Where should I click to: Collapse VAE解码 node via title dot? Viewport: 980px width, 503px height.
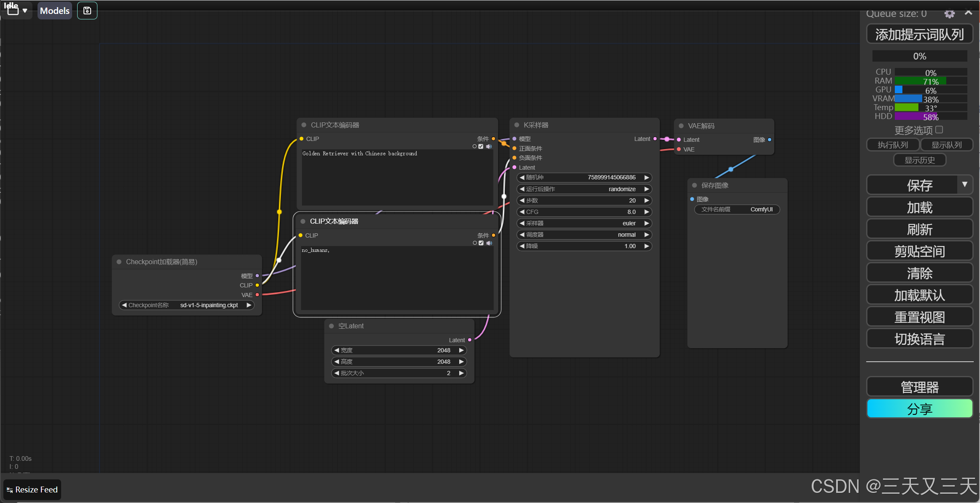681,126
